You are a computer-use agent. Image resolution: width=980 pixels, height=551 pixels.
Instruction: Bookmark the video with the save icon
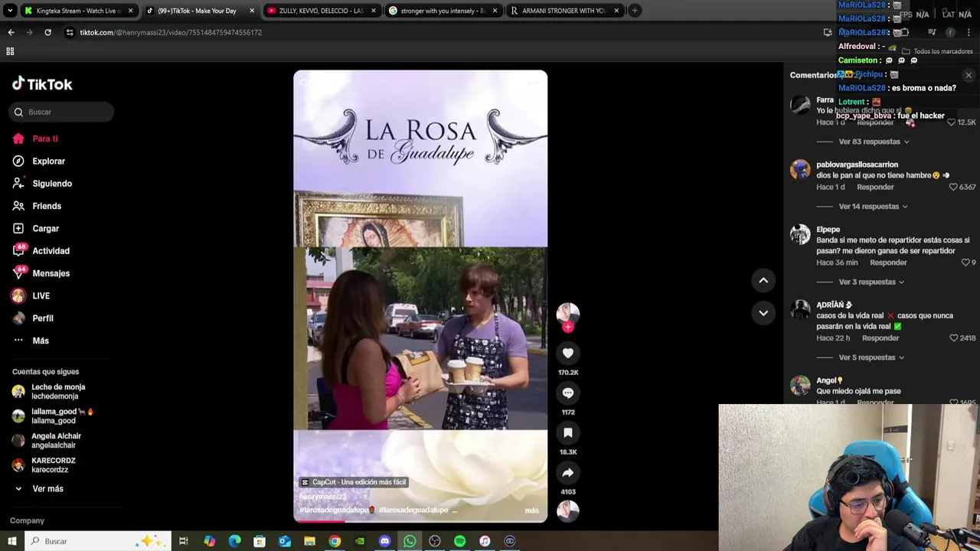point(568,432)
